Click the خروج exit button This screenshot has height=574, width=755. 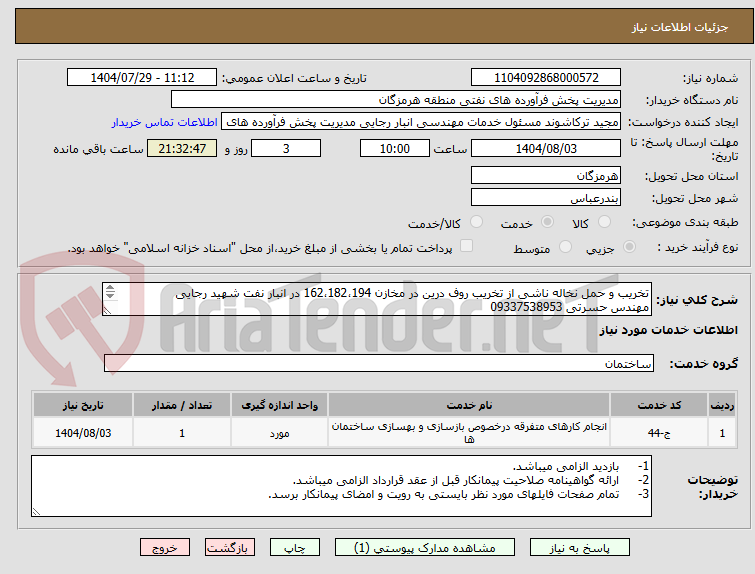(x=165, y=548)
